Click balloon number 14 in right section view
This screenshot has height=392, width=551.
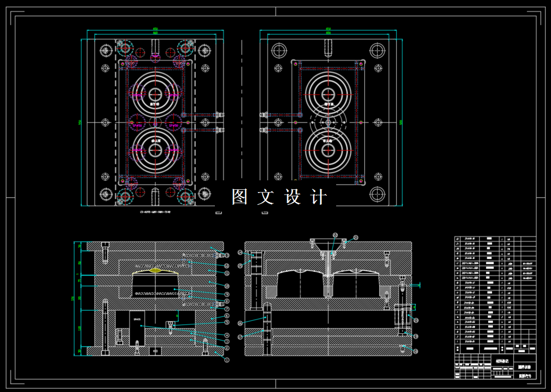[x=240, y=253]
